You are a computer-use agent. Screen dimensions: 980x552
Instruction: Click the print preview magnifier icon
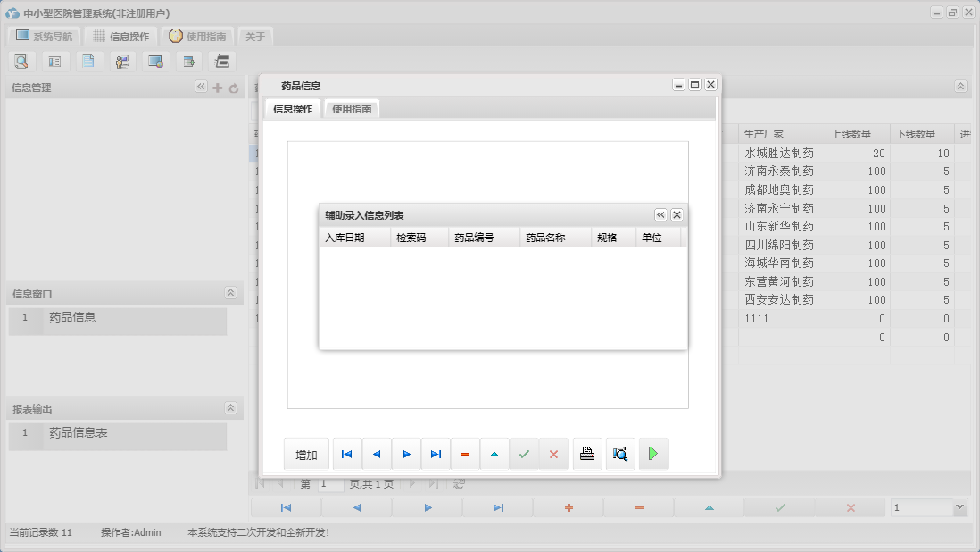620,454
